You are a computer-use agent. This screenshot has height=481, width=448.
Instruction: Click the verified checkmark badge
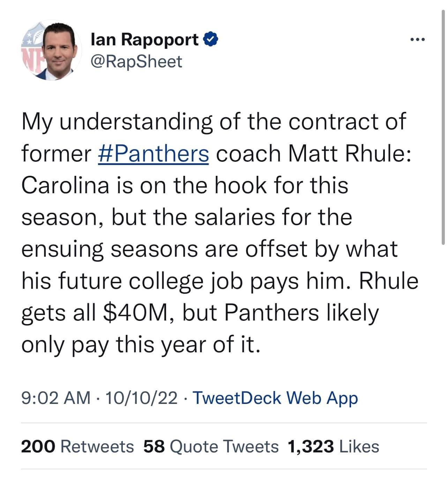click(x=212, y=40)
